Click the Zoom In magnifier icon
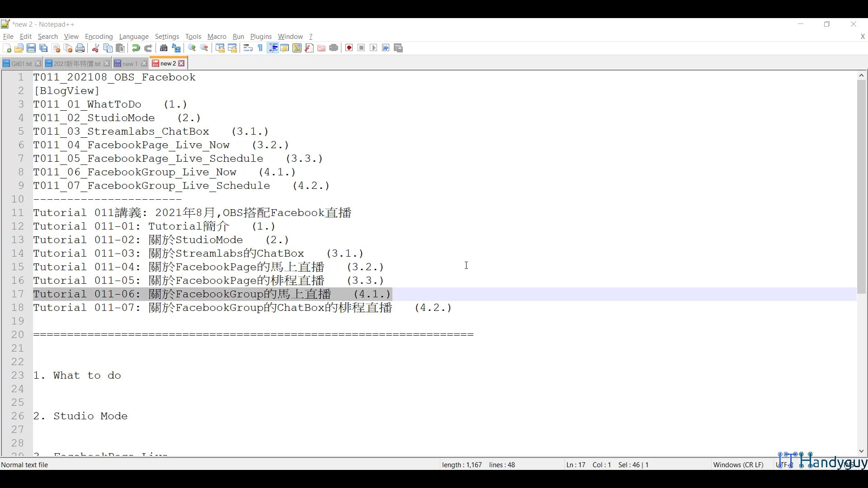The image size is (868, 488). point(192,48)
